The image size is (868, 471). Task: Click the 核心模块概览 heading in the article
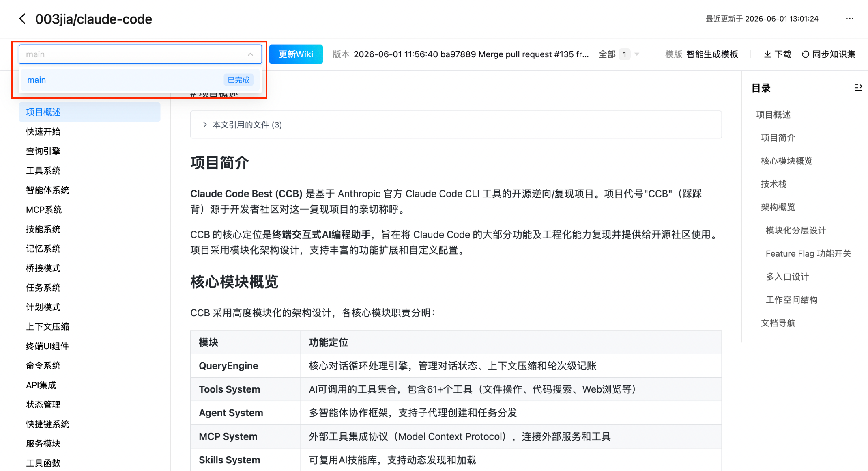tap(234, 282)
